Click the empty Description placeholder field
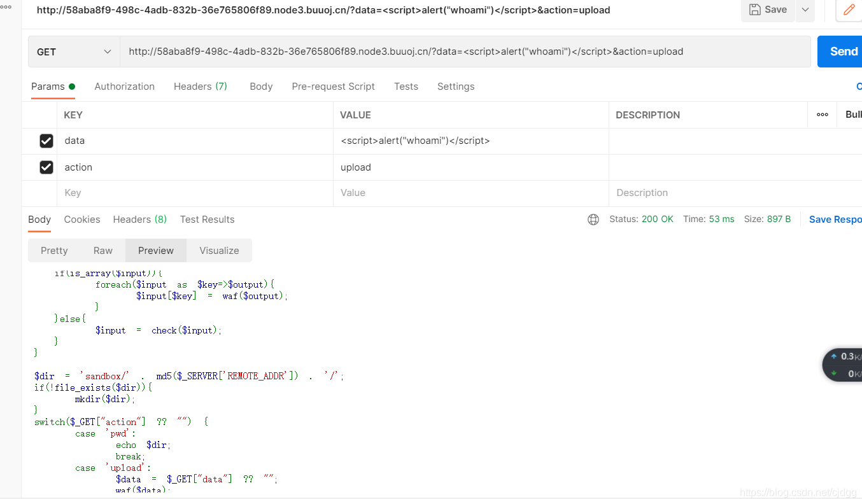Image resolution: width=862 pixels, height=504 pixels. coord(735,193)
